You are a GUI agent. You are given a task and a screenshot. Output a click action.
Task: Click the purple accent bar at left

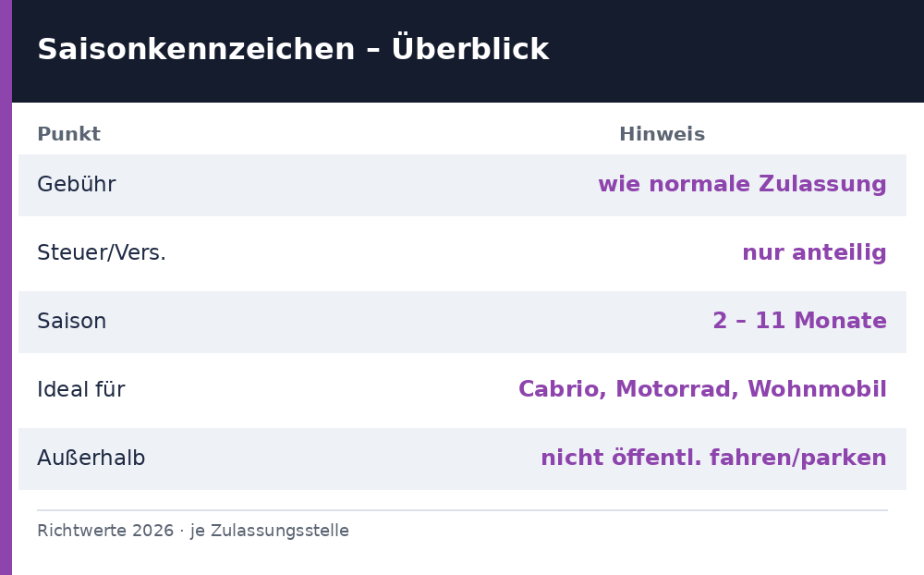[6, 287]
